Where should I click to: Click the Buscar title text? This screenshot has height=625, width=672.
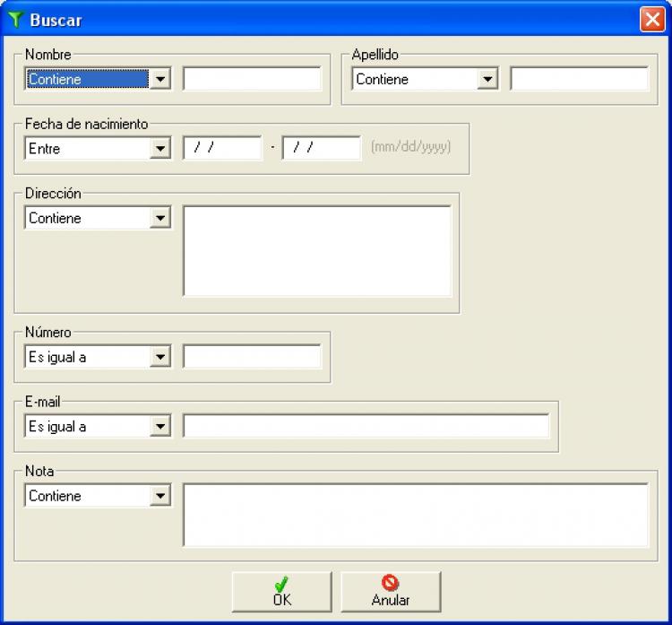(56, 20)
